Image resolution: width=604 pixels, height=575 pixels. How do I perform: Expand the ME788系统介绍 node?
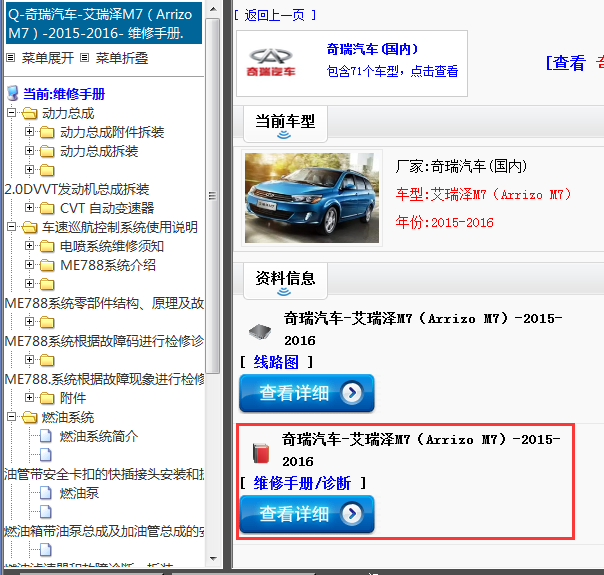[x=29, y=265]
